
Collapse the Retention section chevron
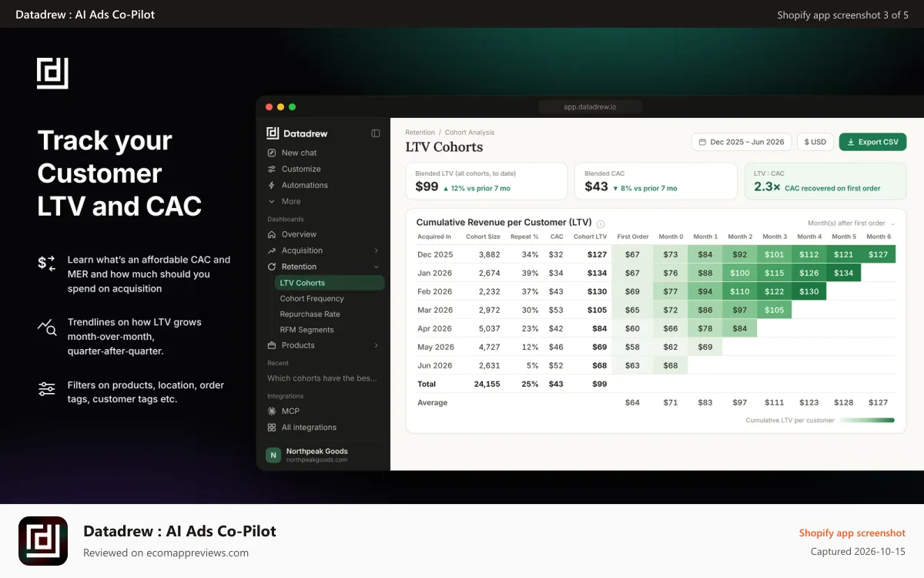coord(377,267)
